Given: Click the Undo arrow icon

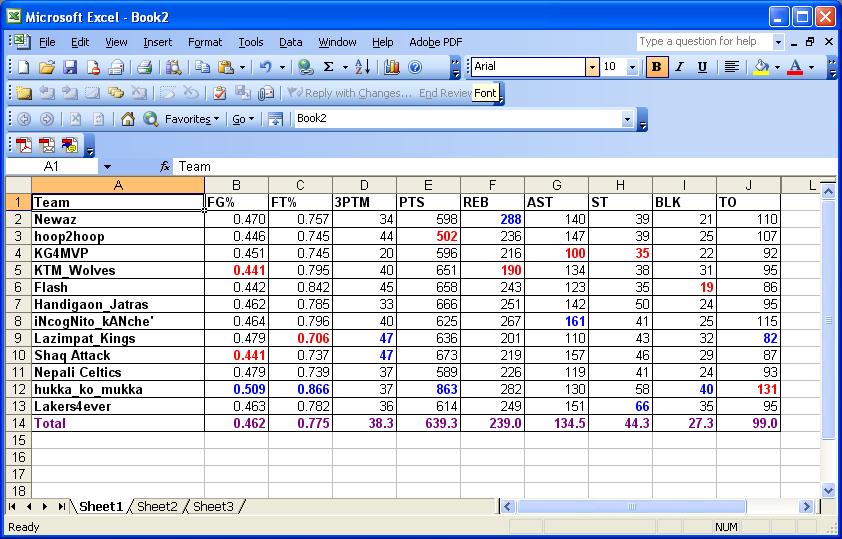Looking at the screenshot, I should coord(266,67).
